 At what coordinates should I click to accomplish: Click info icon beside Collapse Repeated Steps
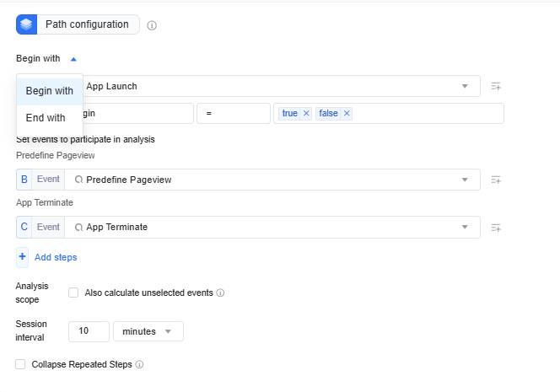tap(140, 364)
